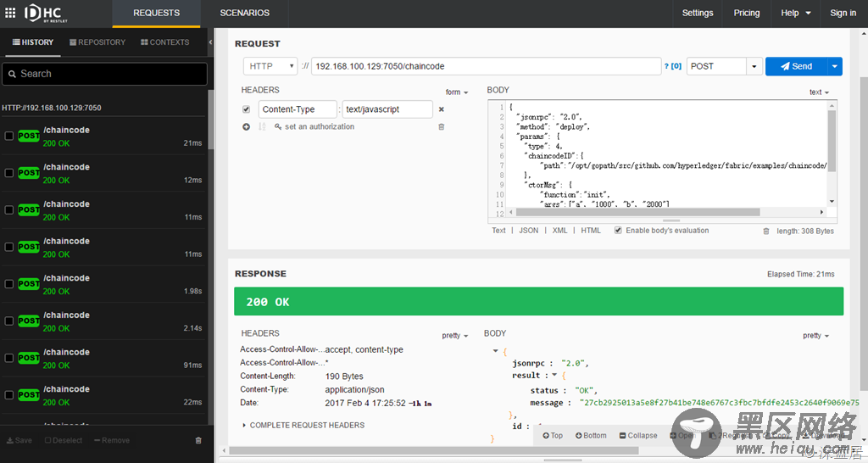
Task: Set body format to HTML
Action: pyautogui.click(x=591, y=231)
